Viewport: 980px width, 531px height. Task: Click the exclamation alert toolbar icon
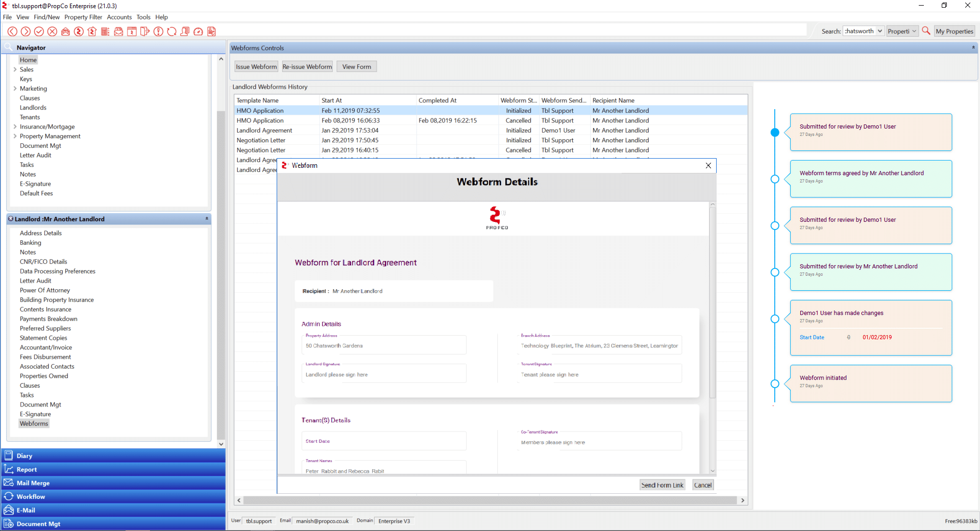pos(158,32)
